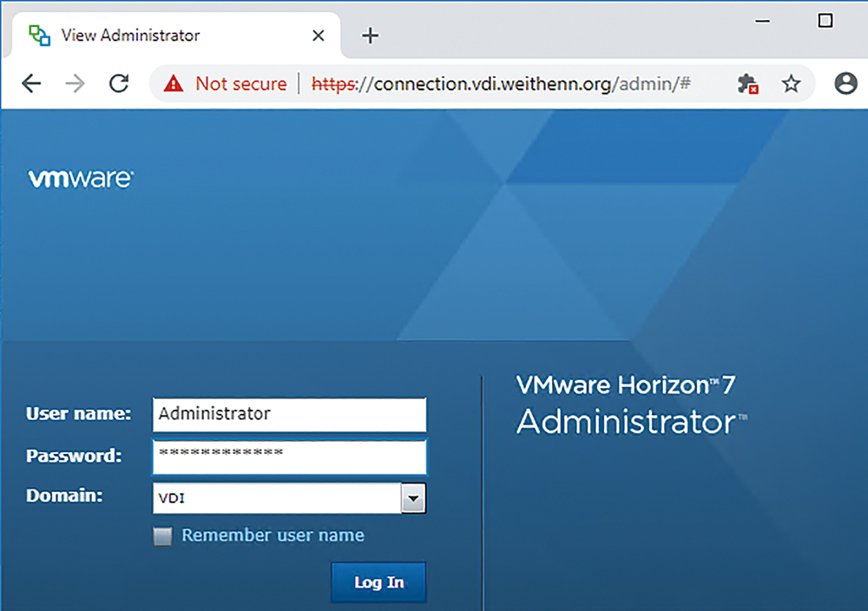Viewport: 868px width, 611px height.
Task: Click the browser forward arrow
Action: click(75, 83)
